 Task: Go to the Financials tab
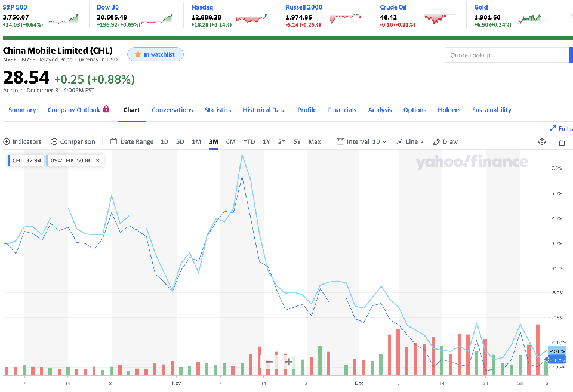pyautogui.click(x=342, y=110)
